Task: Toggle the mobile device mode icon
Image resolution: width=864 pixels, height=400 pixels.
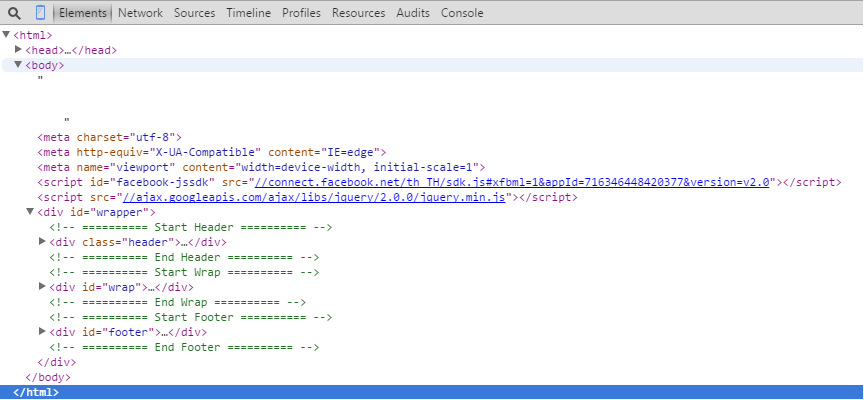Action: (x=40, y=13)
